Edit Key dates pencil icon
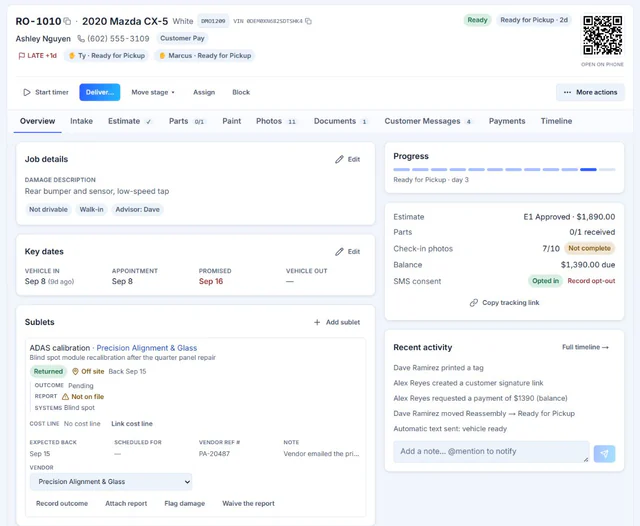 pyautogui.click(x=339, y=251)
